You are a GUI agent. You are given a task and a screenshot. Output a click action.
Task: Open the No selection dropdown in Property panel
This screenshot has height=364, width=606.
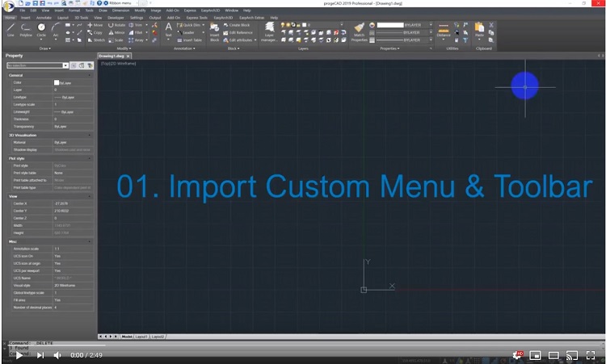pyautogui.click(x=65, y=65)
